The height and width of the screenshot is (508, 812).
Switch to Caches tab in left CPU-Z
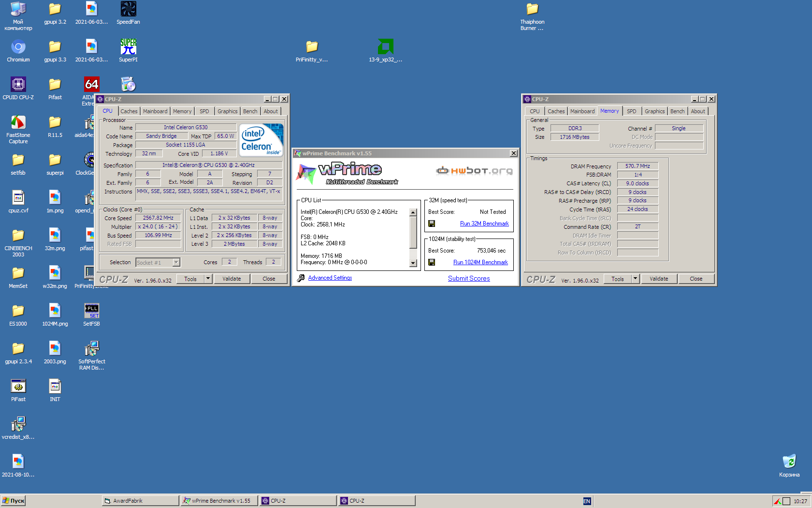(129, 111)
